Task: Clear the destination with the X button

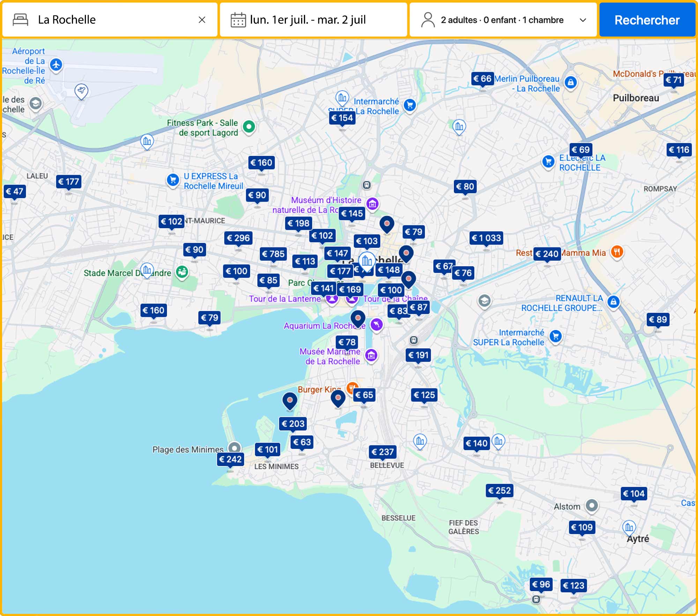Action: pyautogui.click(x=202, y=20)
